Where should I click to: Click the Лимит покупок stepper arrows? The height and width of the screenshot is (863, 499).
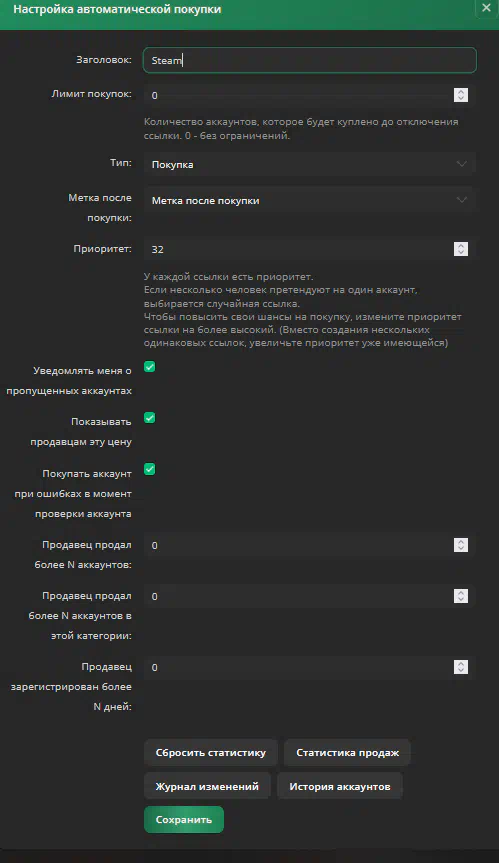click(461, 95)
